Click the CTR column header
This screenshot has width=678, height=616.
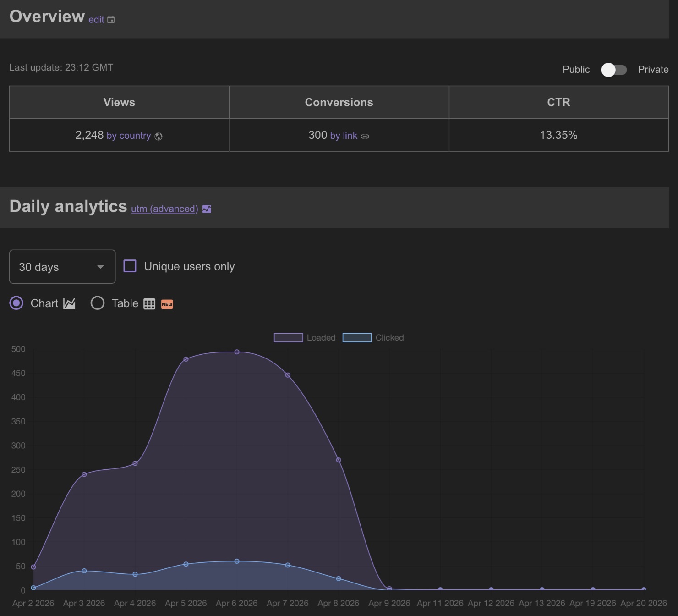559,102
